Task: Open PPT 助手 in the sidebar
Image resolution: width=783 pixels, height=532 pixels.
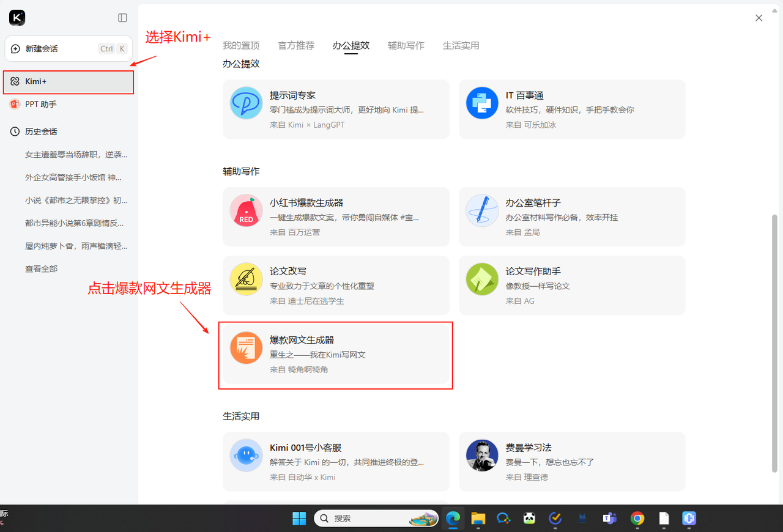Action: [69, 105]
